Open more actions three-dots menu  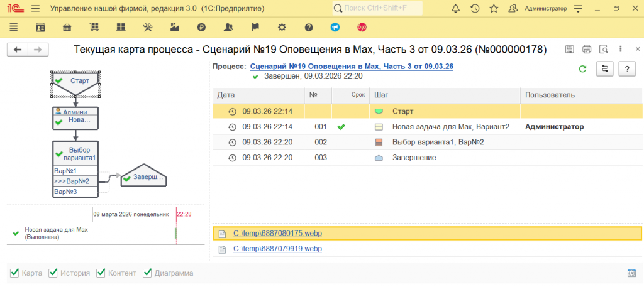point(621,49)
